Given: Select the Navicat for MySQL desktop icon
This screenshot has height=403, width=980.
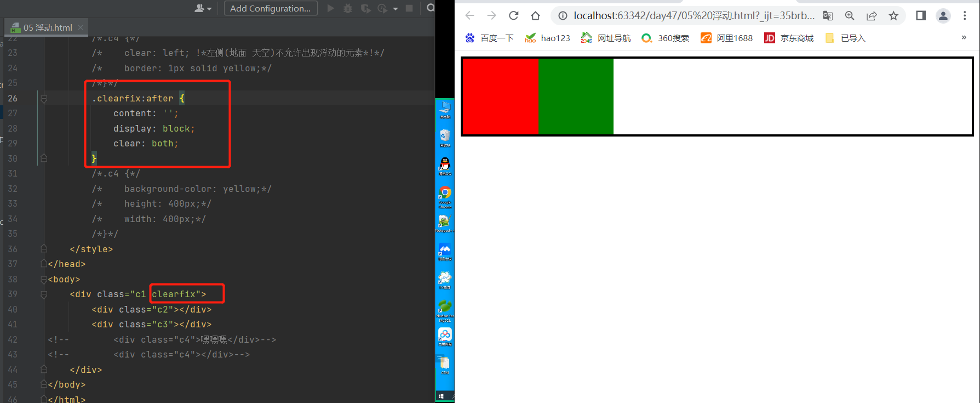Looking at the screenshot, I should click(x=445, y=311).
